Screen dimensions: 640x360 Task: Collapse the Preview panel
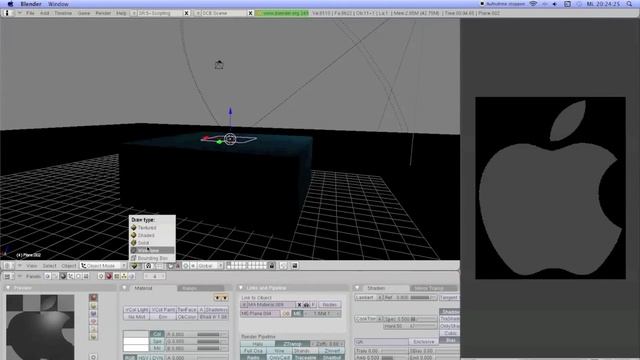tap(8, 288)
